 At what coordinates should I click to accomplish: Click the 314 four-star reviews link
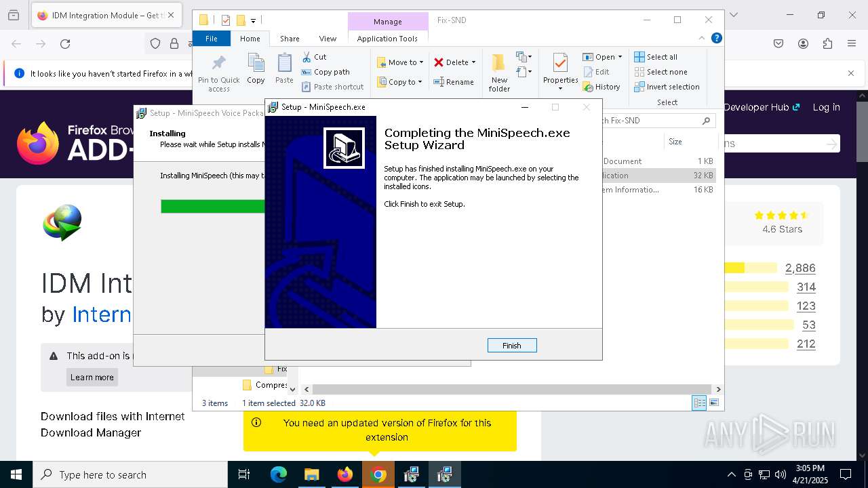point(806,287)
